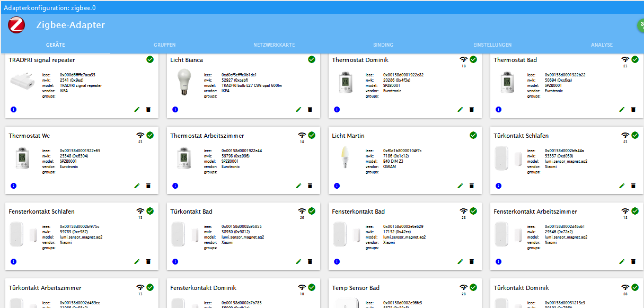Screen dimensions: 644x308
Task: Switch to the Geräte tab
Action: pyautogui.click(x=56, y=45)
